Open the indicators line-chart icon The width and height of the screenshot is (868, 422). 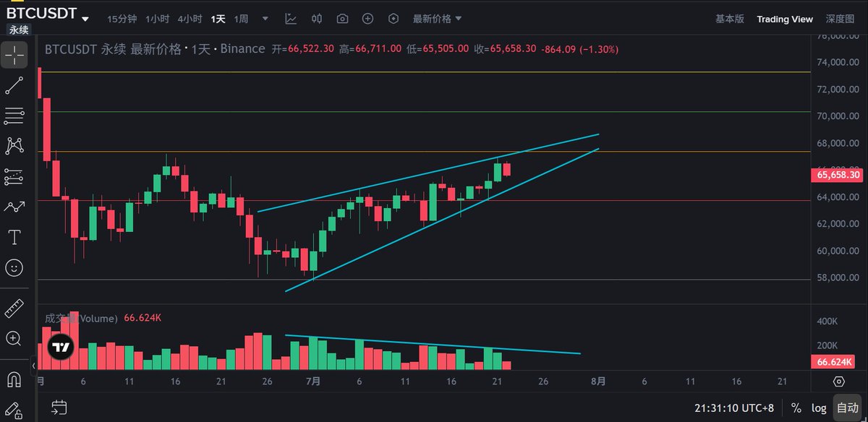click(x=290, y=19)
